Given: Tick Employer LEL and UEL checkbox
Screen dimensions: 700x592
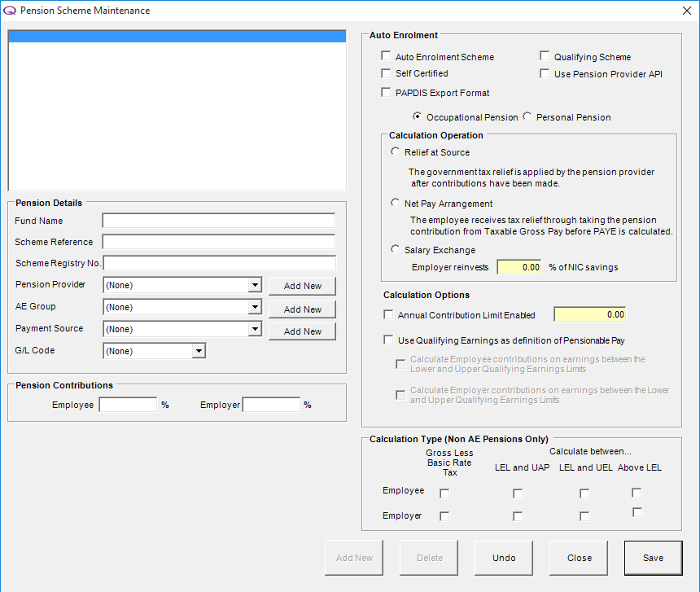Looking at the screenshot, I should pos(584,516).
